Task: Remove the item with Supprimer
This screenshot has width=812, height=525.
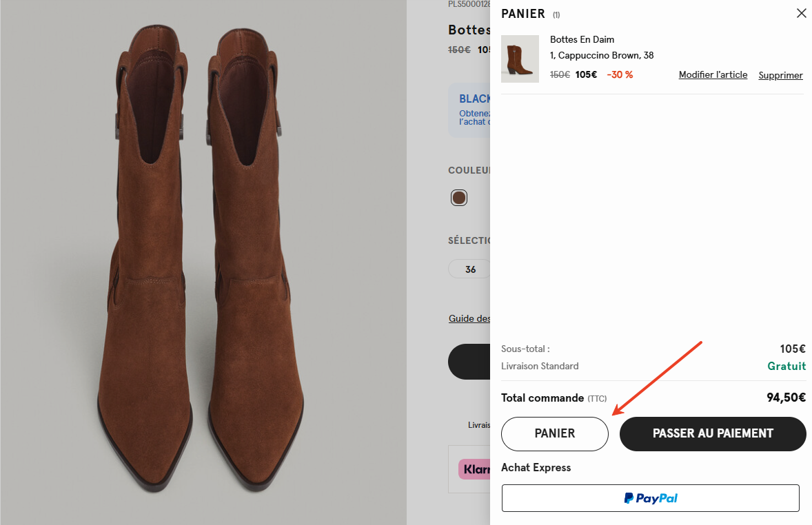Action: click(780, 75)
